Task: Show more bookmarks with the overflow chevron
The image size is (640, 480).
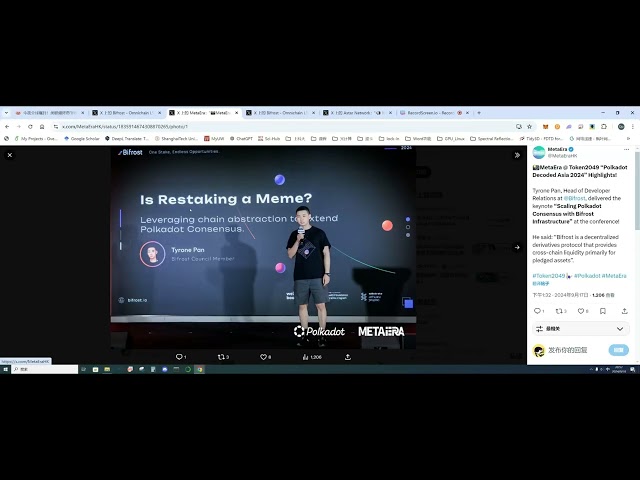Action: point(628,139)
